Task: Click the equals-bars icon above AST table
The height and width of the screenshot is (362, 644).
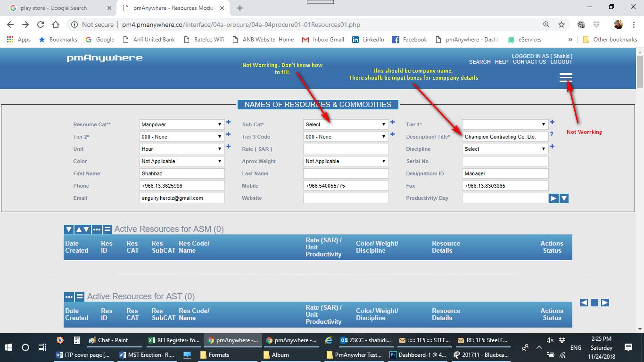Action: [80, 297]
